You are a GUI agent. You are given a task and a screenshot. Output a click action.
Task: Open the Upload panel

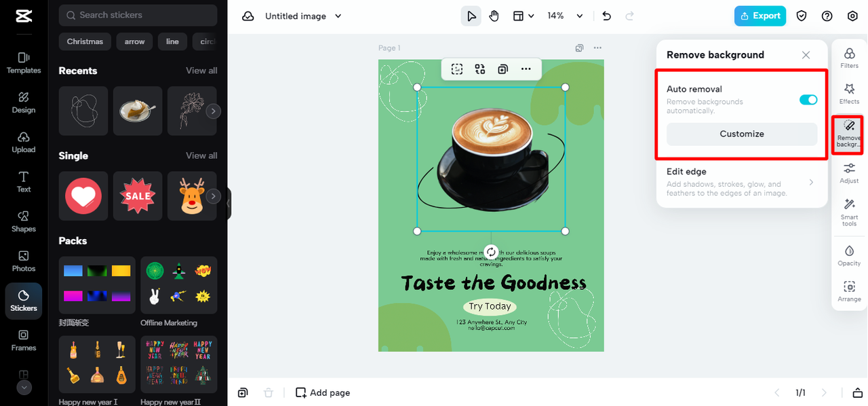click(x=24, y=142)
